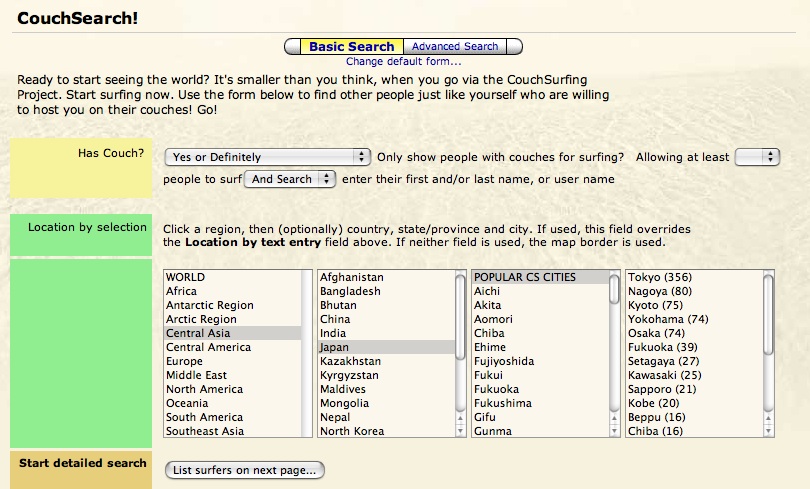The width and height of the screenshot is (810, 489).
Task: Select Europe in the region list
Action: (233, 361)
